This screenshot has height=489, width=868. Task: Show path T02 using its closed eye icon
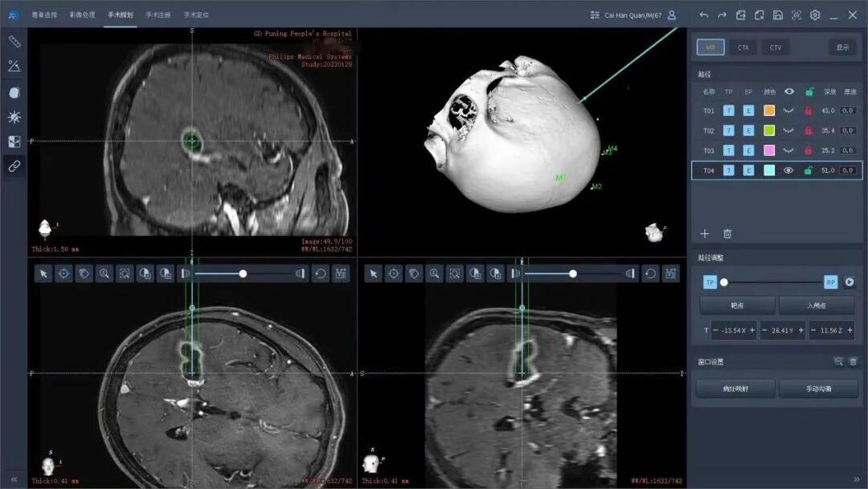pyautogui.click(x=788, y=131)
